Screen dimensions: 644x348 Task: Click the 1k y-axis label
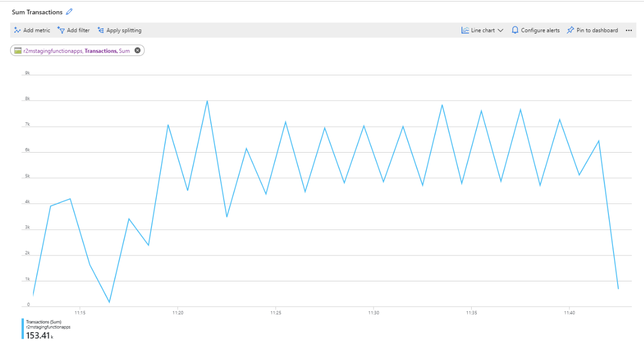tap(27, 279)
